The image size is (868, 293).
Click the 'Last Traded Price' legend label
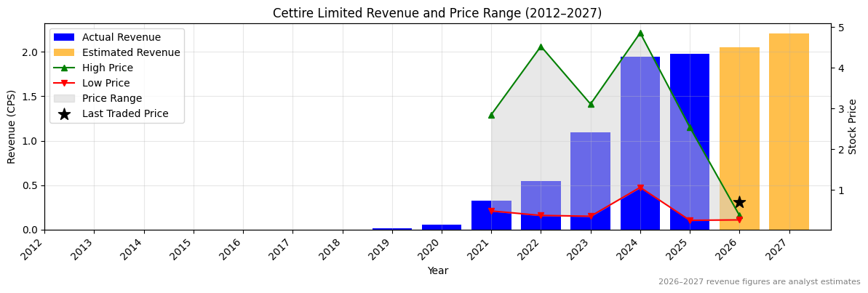125,114
